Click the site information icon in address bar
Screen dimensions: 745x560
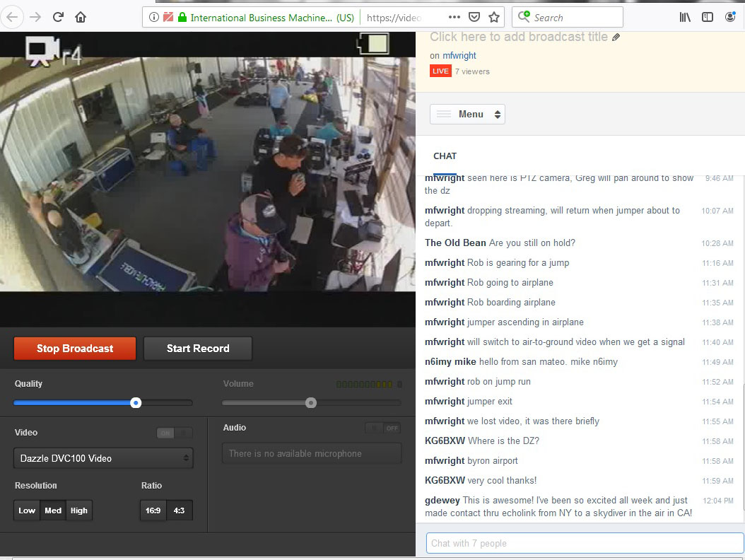click(x=154, y=17)
